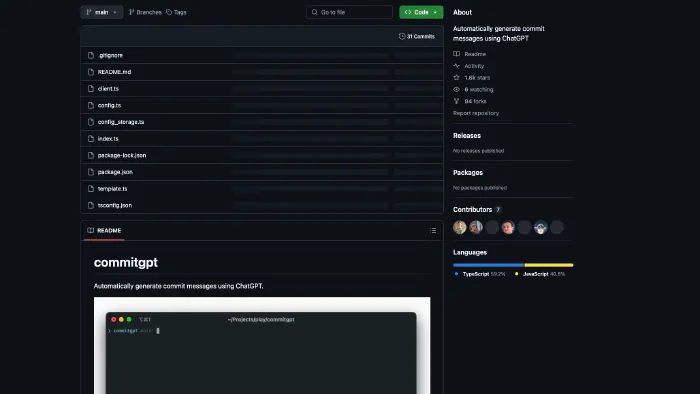Click the eye icon beside 6 watching
Screen dimensions: 700x394
[456, 89]
